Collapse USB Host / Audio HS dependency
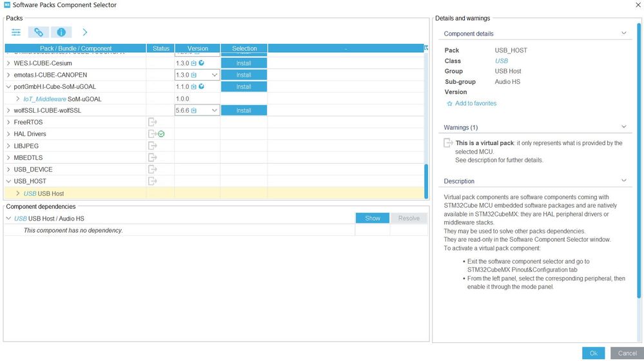The height and width of the screenshot is (361, 644). [x=8, y=219]
